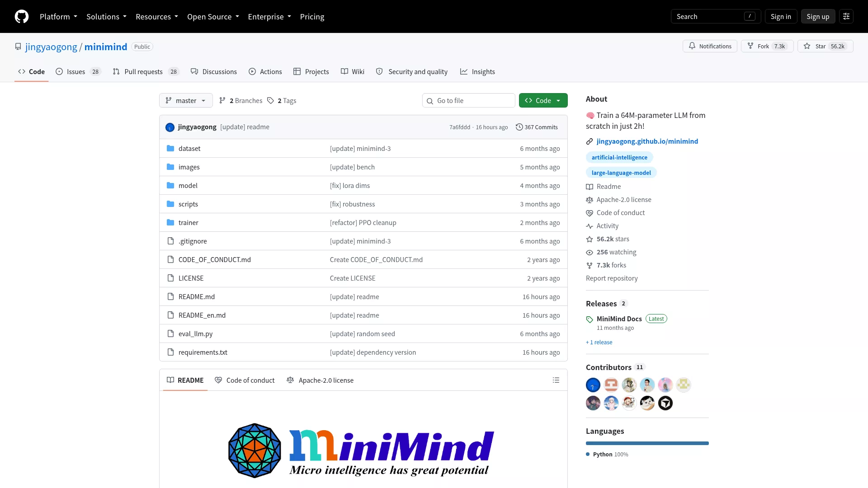Open the README_en.md file

(x=202, y=315)
